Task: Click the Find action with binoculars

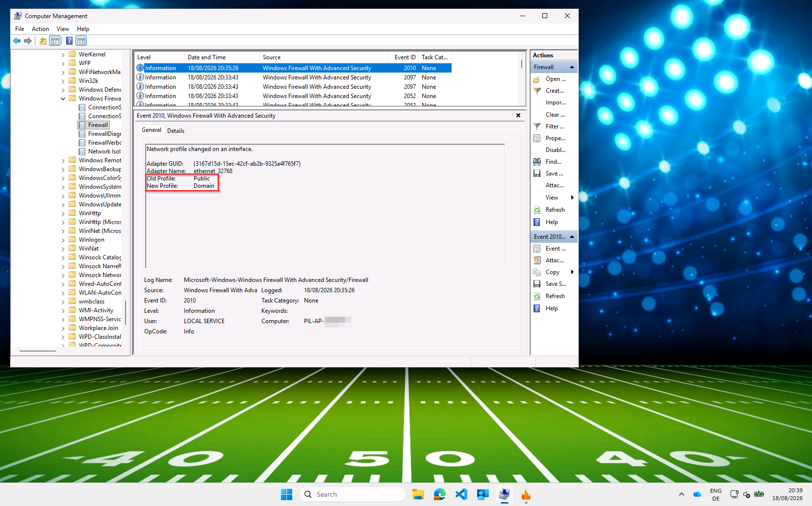Action: click(554, 162)
